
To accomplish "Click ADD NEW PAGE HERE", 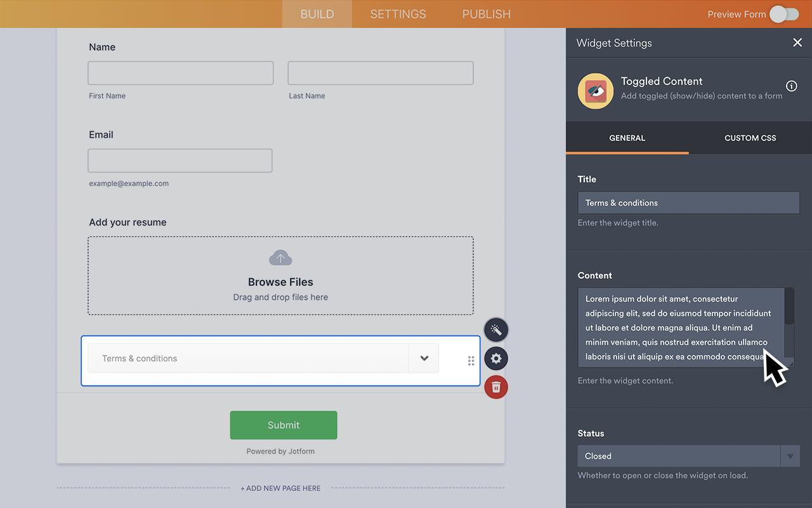I will tap(280, 488).
